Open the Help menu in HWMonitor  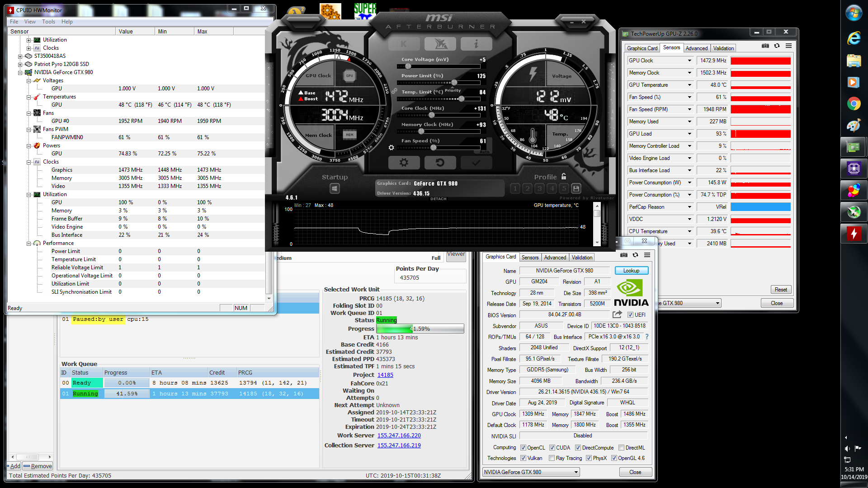point(67,22)
